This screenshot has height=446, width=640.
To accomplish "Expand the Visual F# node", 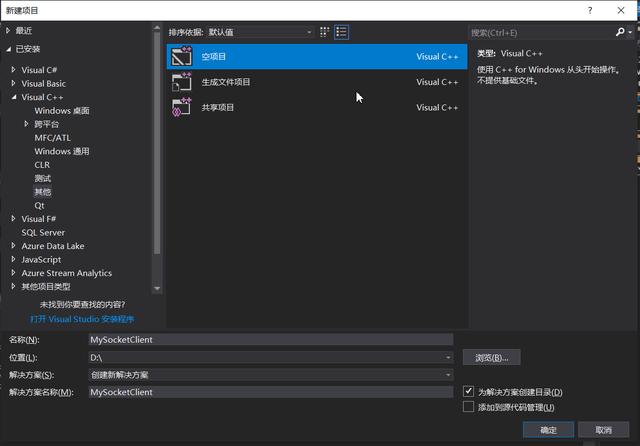I will (13, 219).
